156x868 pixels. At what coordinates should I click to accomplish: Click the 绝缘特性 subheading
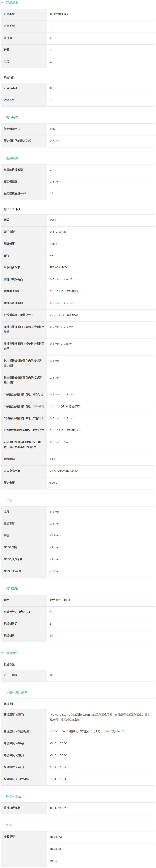pos(9,78)
